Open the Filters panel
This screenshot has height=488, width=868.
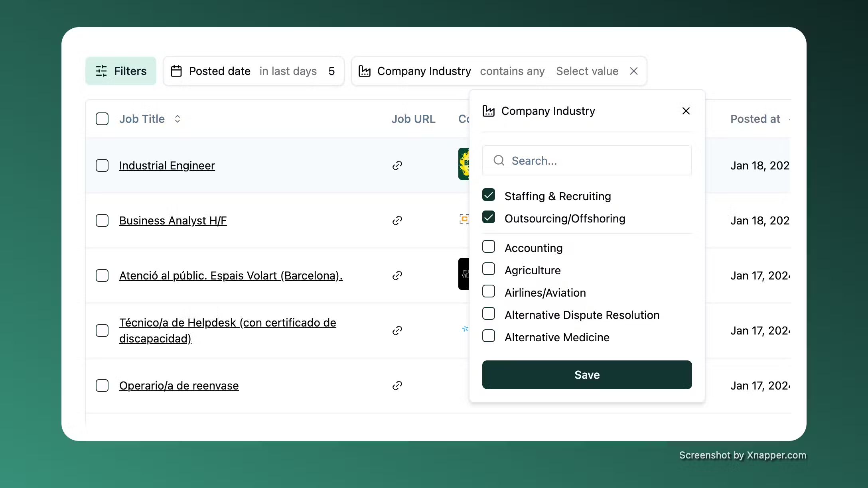click(121, 71)
